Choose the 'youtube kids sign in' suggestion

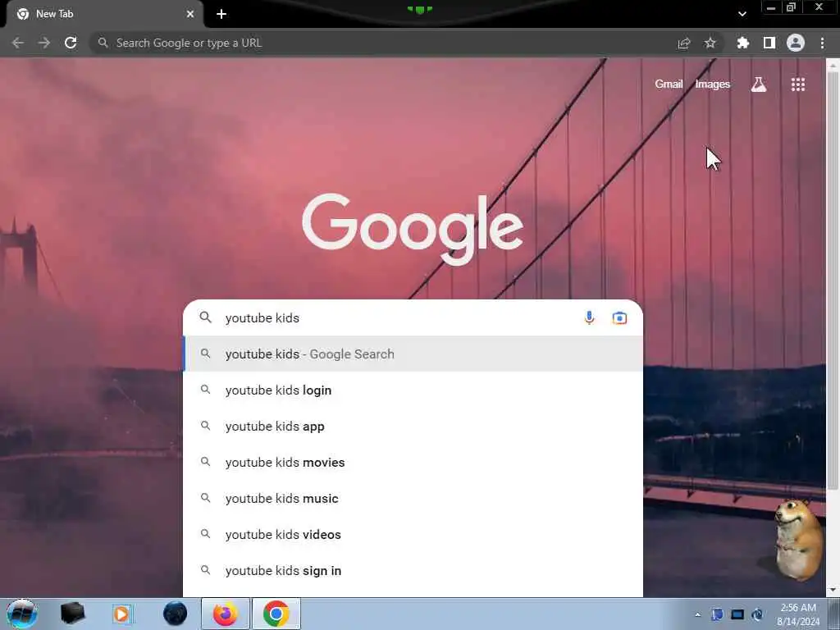413,571
